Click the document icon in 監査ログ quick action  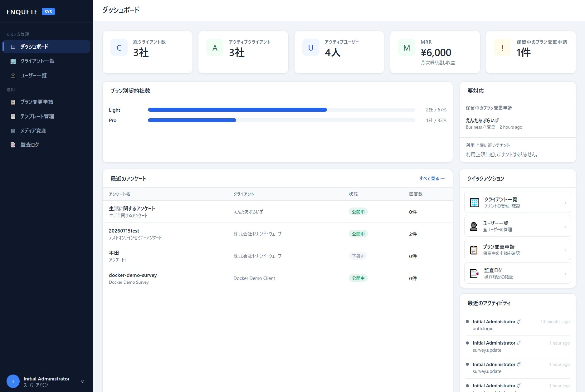(x=474, y=273)
